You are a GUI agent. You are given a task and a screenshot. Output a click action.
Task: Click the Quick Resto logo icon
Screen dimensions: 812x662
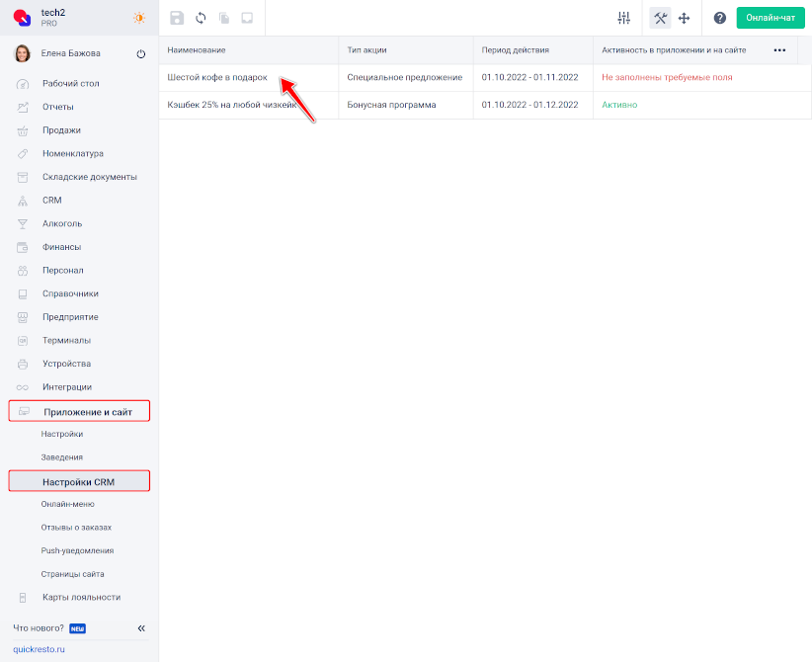tap(23, 18)
